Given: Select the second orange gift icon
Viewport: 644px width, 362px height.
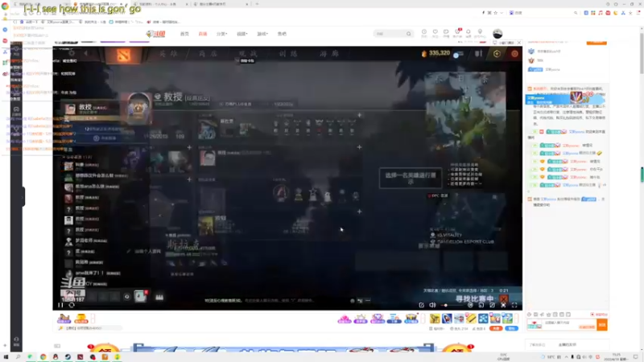Looking at the screenshot, I should 81,318.
